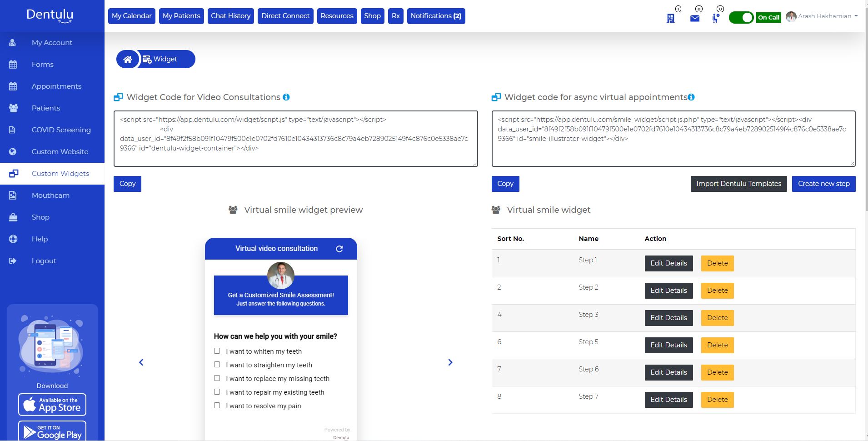Click the home breadcrumb icon

pyautogui.click(x=128, y=59)
